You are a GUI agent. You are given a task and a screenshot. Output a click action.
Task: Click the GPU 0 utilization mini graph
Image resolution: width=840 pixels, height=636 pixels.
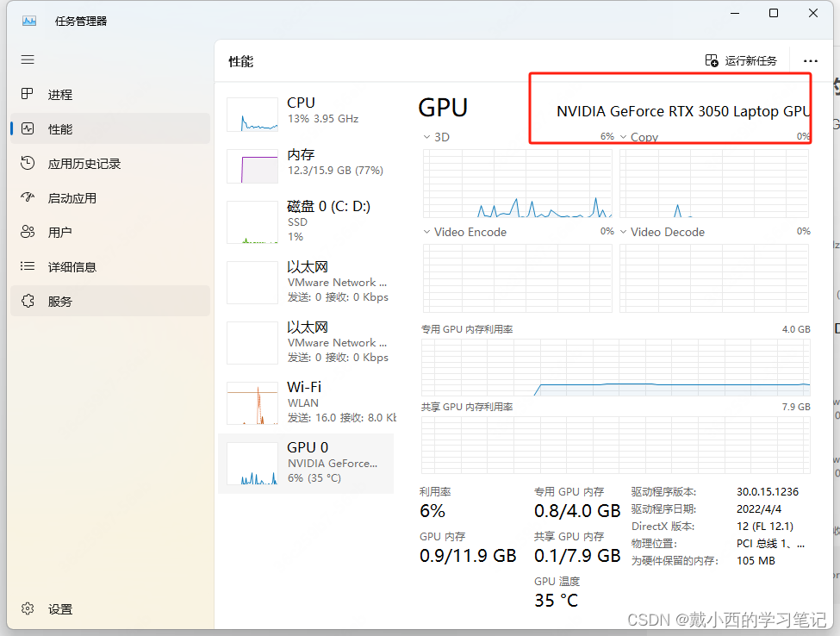(252, 464)
